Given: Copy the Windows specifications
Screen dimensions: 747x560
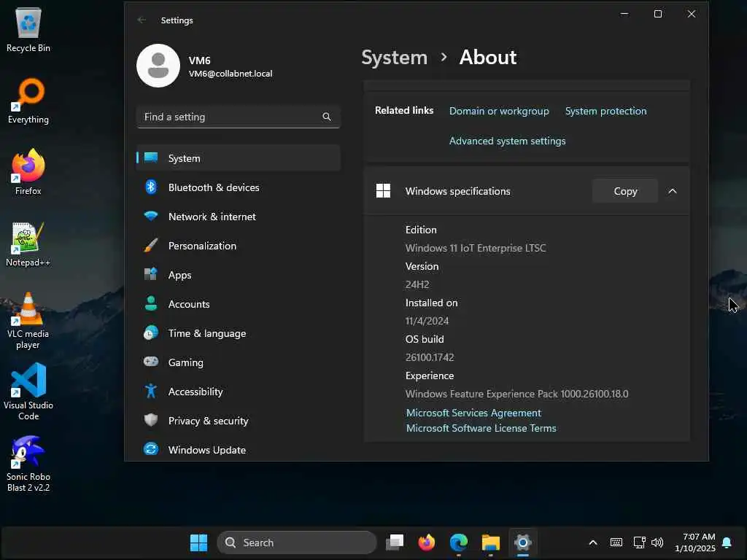Looking at the screenshot, I should pyautogui.click(x=625, y=191).
